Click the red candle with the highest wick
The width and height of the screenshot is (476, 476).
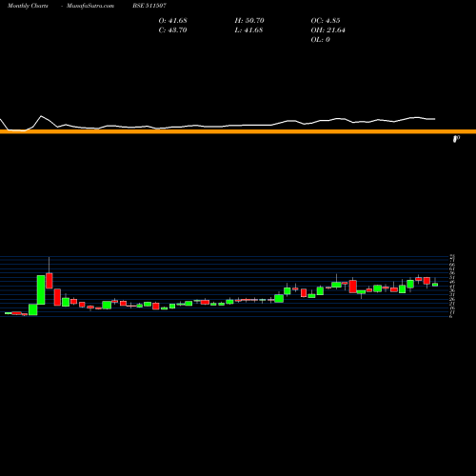point(49,281)
